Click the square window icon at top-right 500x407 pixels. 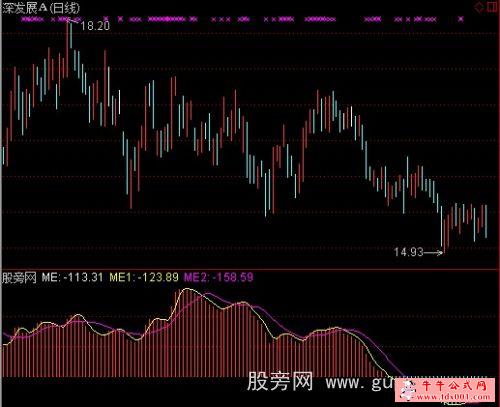(x=492, y=7)
